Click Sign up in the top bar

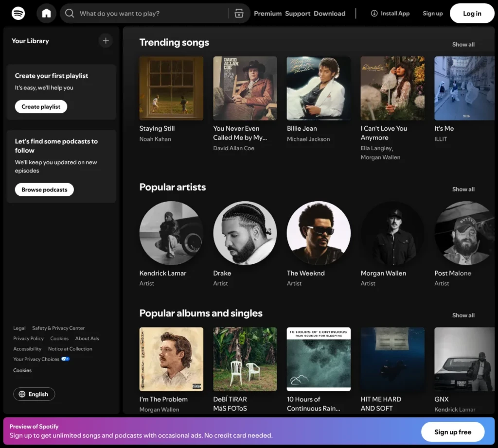pyautogui.click(x=432, y=13)
